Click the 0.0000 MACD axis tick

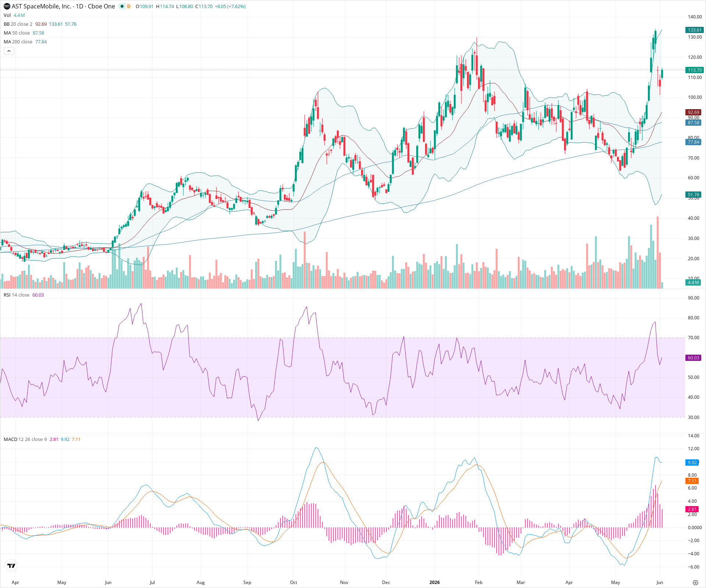pyautogui.click(x=695, y=527)
